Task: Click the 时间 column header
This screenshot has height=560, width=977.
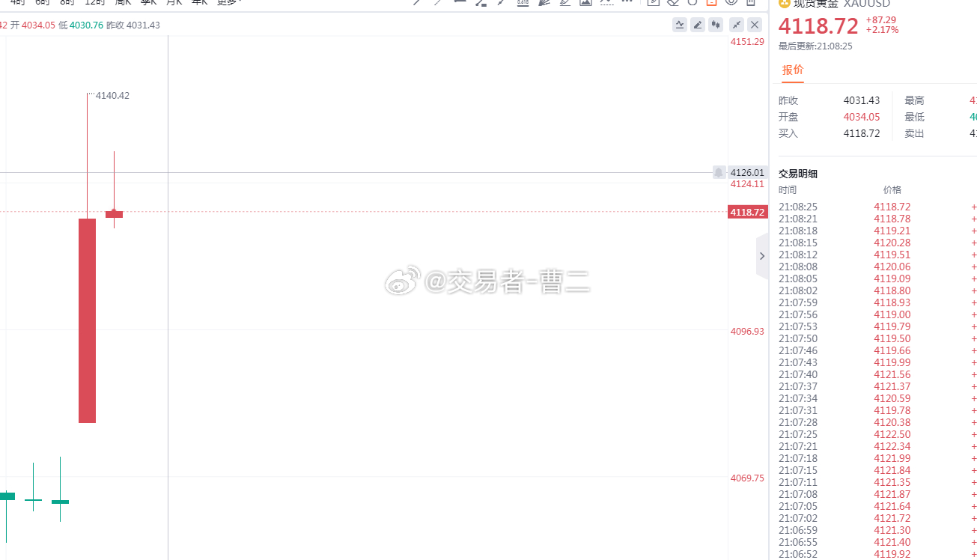Action: pyautogui.click(x=788, y=190)
